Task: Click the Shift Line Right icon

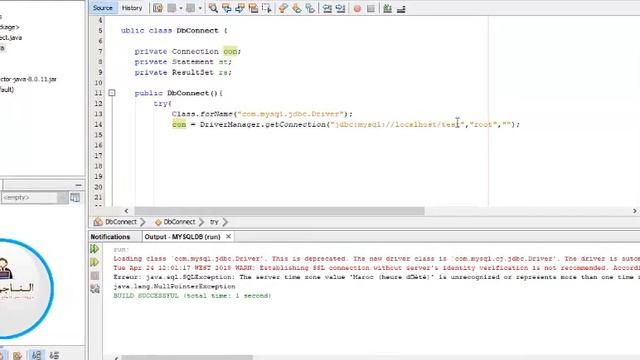Action: (x=340, y=8)
